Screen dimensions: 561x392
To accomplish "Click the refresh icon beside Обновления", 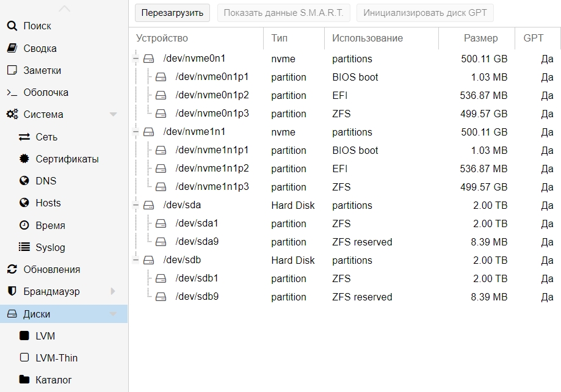I will 12,269.
